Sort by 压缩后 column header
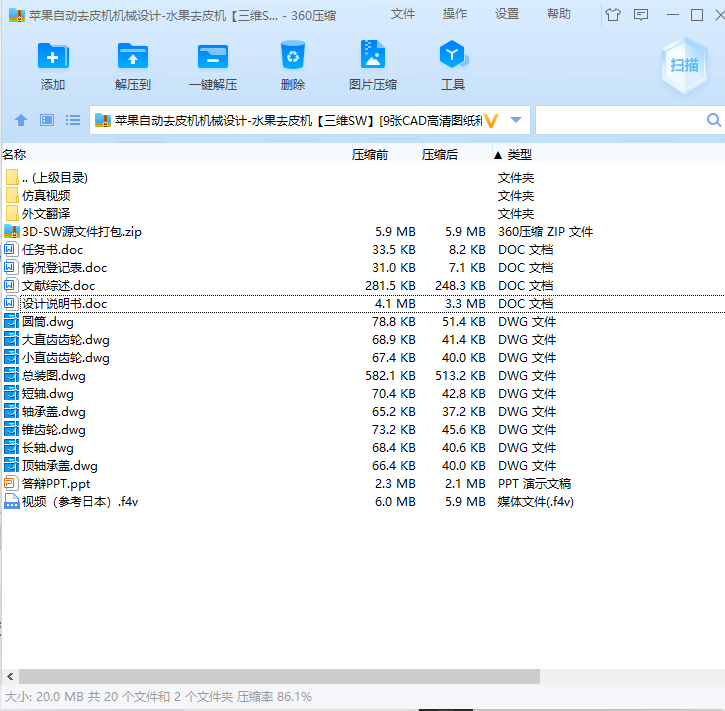725x711 pixels. (x=440, y=154)
